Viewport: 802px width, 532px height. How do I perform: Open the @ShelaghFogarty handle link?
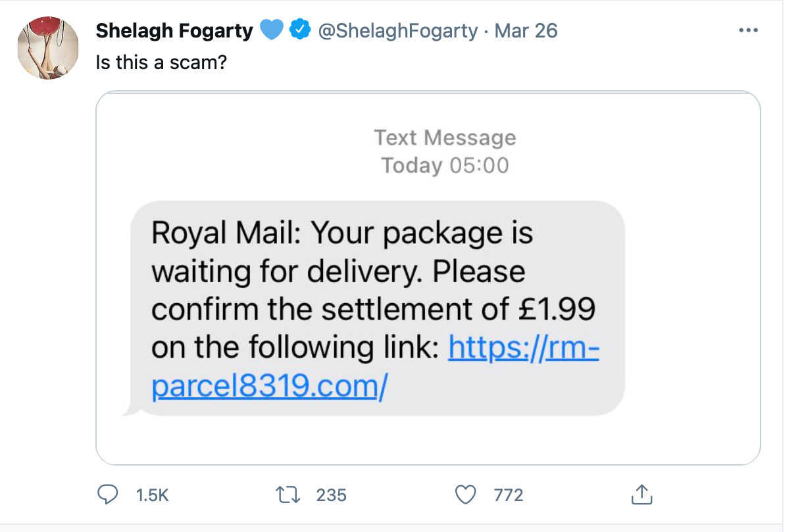coord(397,30)
